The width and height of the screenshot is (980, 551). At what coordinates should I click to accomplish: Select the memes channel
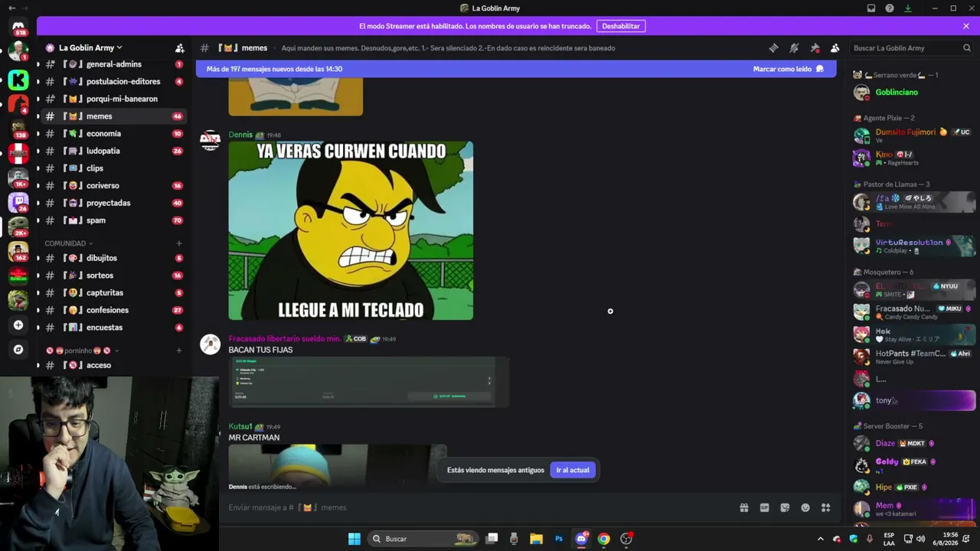(x=113, y=116)
